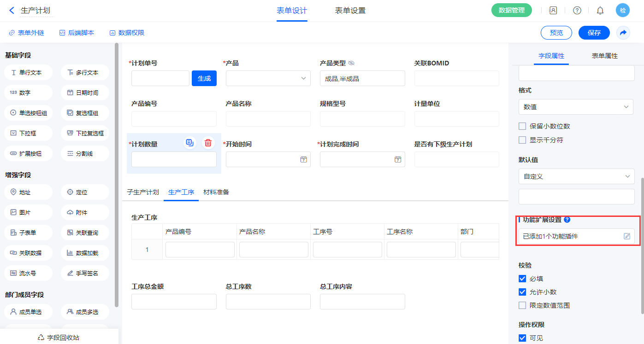Click the 生成 button
Screen dimensions: 644x344
[x=204, y=78]
